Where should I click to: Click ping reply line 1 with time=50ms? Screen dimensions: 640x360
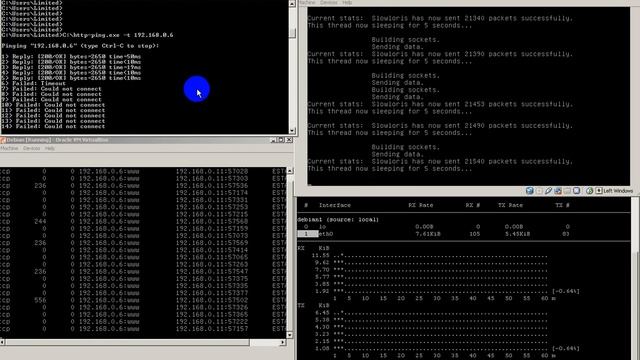point(71,56)
